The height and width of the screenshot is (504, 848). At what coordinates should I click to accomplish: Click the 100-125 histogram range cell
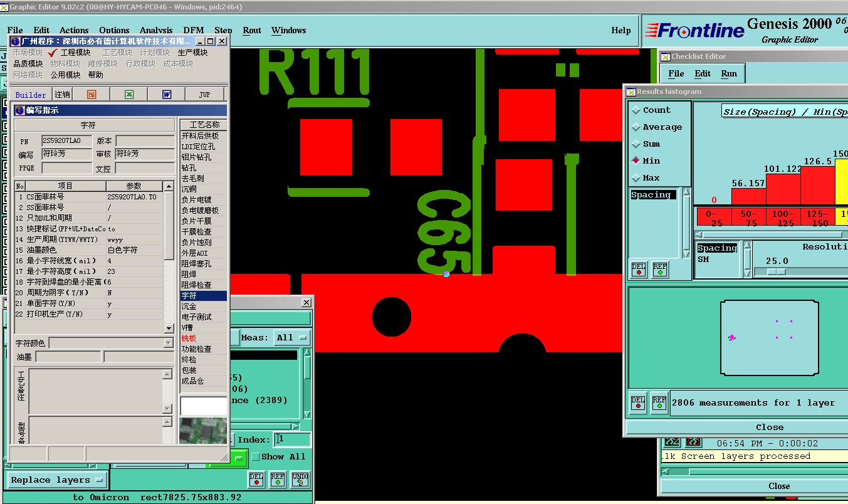[783, 217]
